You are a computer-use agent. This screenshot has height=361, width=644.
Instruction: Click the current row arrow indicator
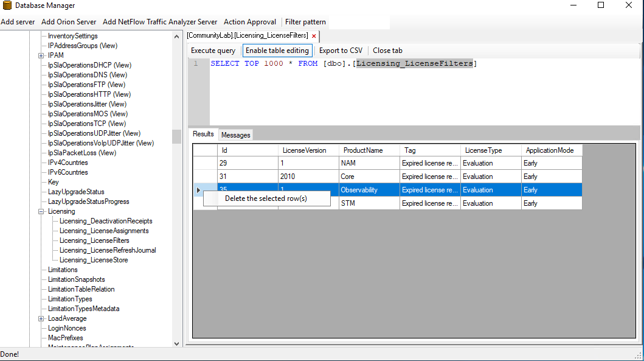point(198,190)
